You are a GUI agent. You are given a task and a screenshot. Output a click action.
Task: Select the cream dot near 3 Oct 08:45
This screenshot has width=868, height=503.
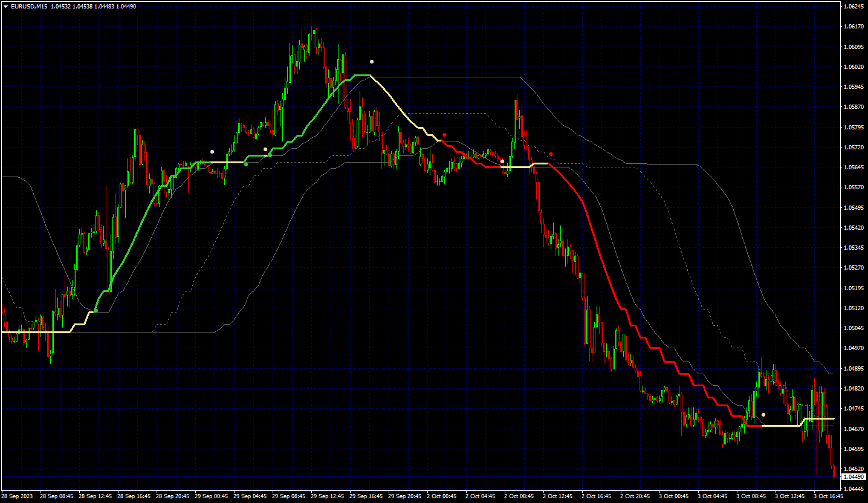click(763, 415)
